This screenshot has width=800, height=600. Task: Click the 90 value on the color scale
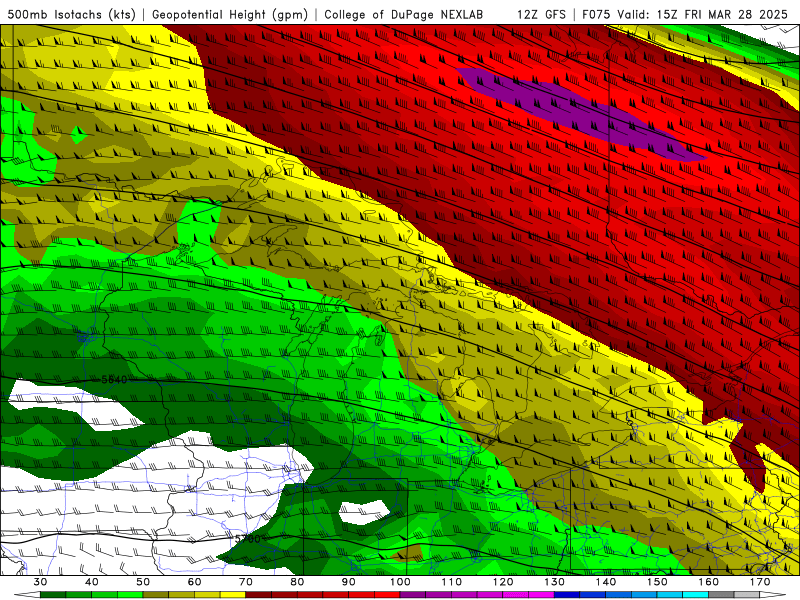click(349, 582)
